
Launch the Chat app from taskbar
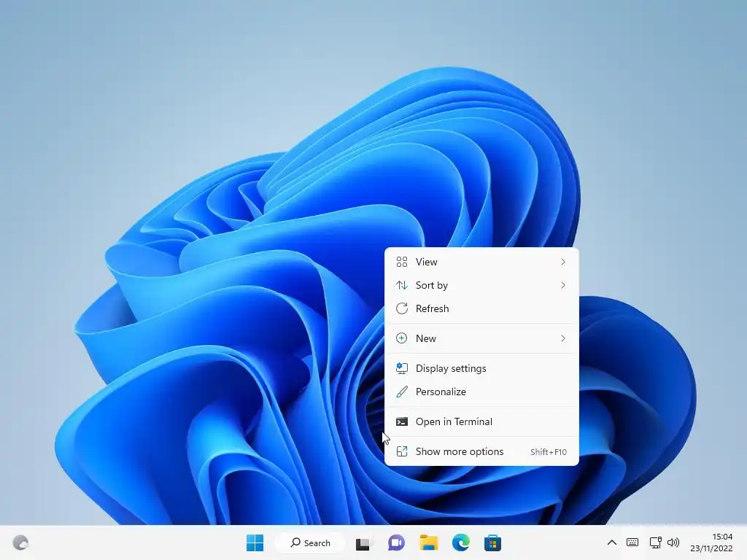[396, 542]
